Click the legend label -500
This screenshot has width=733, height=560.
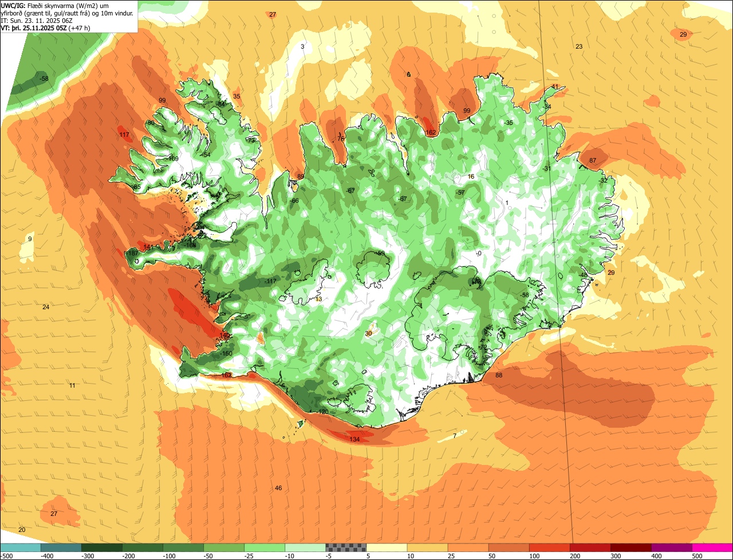[7, 555]
